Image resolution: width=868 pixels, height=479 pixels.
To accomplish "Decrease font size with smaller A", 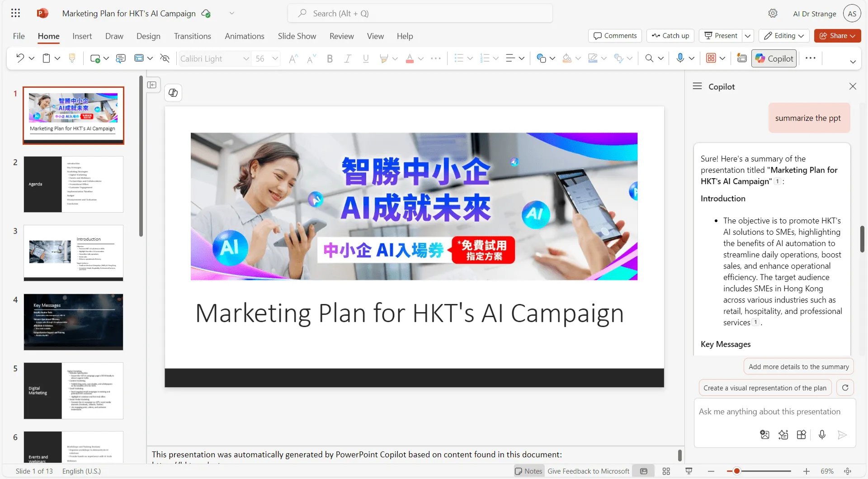I will (x=311, y=58).
